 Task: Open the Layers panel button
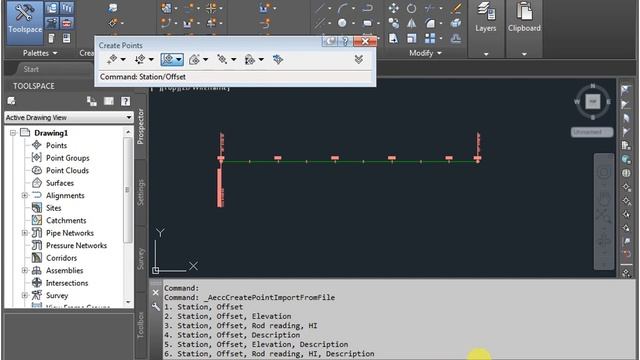point(486,28)
